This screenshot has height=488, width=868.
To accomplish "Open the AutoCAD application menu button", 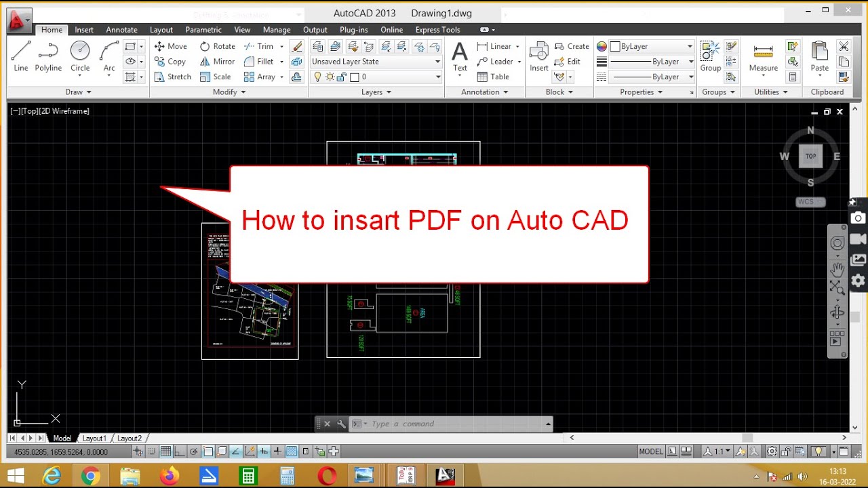I will 19,20.
